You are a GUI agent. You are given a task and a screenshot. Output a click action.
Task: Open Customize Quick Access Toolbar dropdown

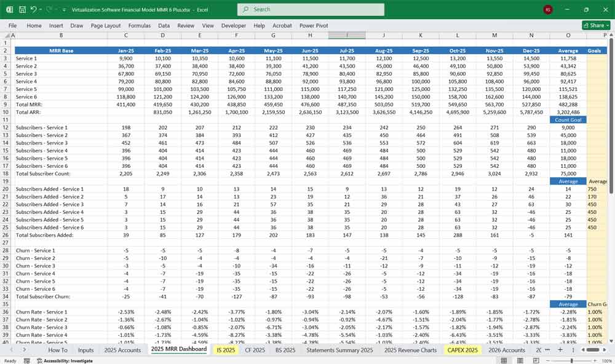pos(64,9)
